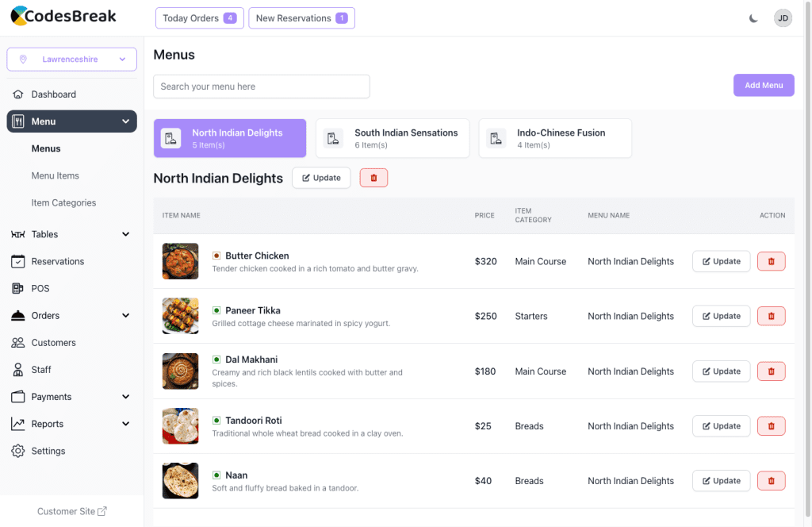Open the Customer Site external link
This screenshot has width=812, height=527.
pos(72,511)
